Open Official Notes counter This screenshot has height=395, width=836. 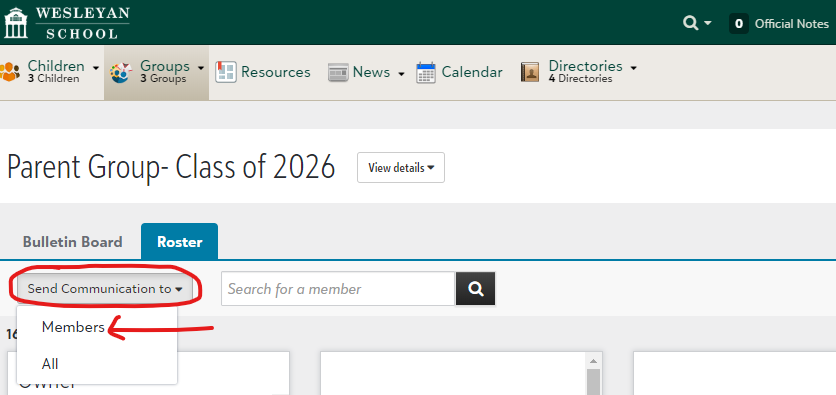pyautogui.click(x=779, y=23)
